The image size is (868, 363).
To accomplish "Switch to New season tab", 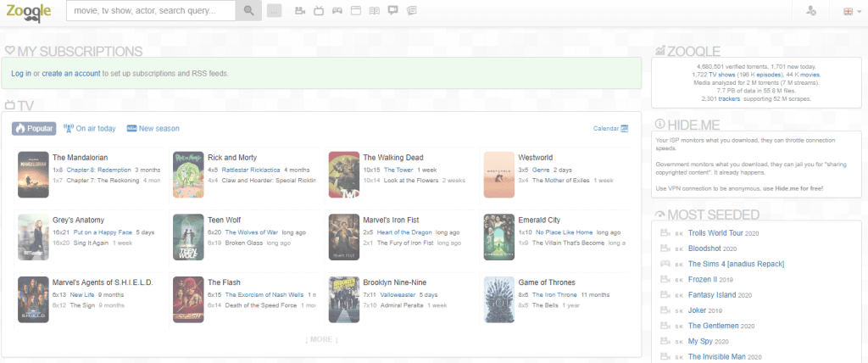I will coord(153,129).
